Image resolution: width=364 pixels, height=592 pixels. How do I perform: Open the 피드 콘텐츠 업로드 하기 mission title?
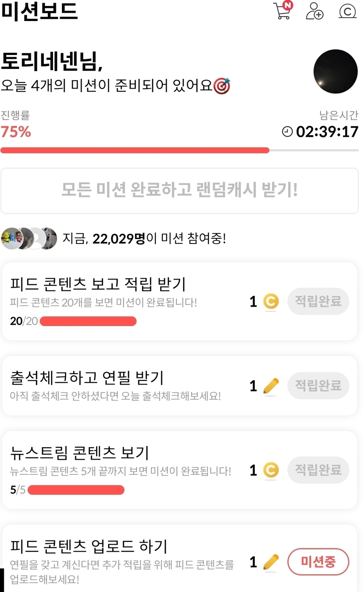(x=89, y=546)
